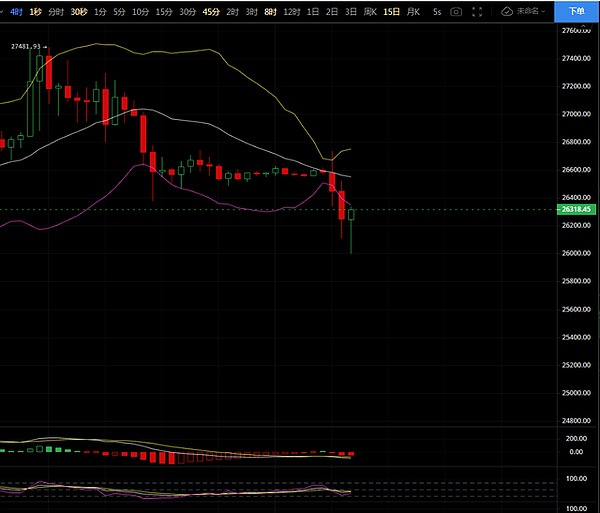Screen dimensions: 600x513
Task: Click the current price label 26318.45
Action: [x=578, y=210]
